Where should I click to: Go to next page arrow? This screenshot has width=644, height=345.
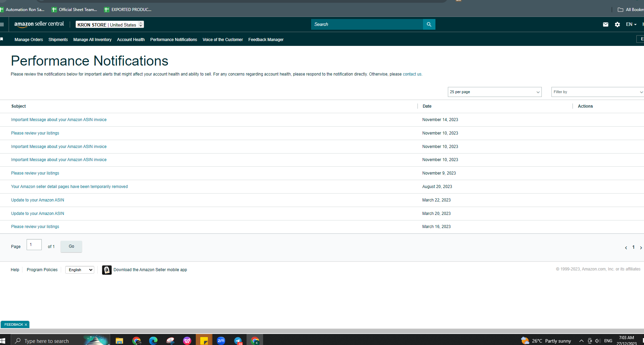tap(641, 248)
